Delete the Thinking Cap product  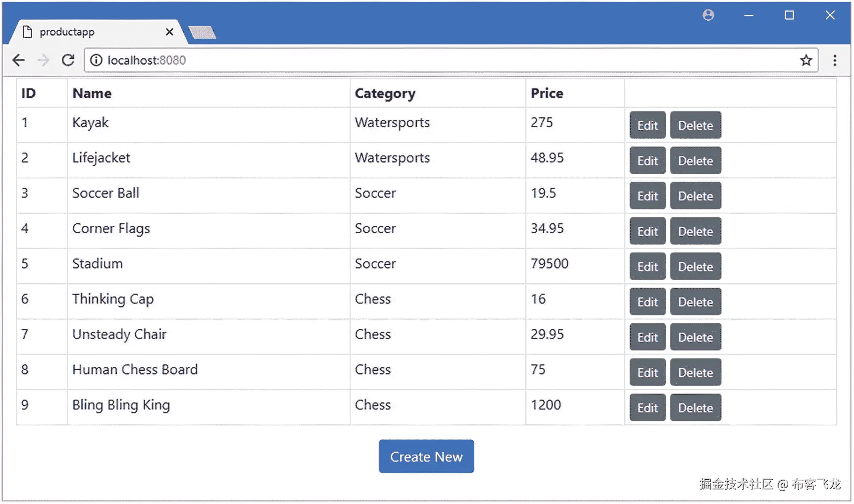695,302
